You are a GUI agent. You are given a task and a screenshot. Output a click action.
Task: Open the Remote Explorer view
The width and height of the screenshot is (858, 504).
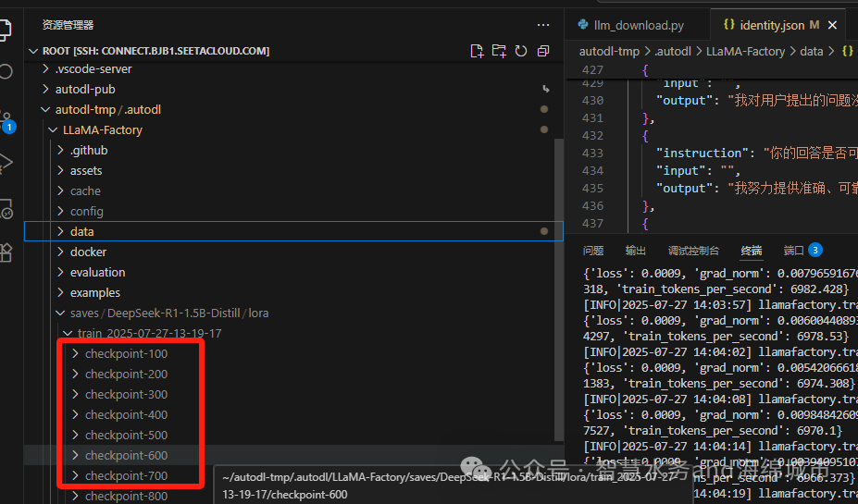[x=6, y=209]
